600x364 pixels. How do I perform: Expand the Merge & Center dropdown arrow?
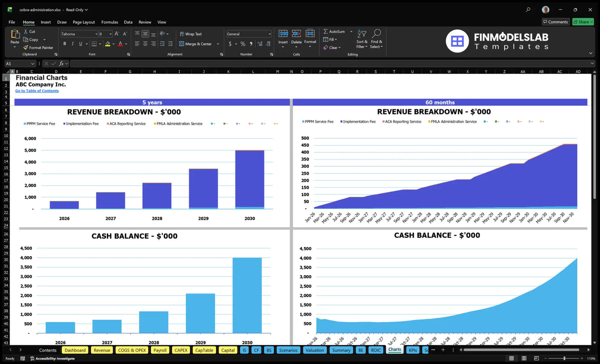tap(218, 44)
